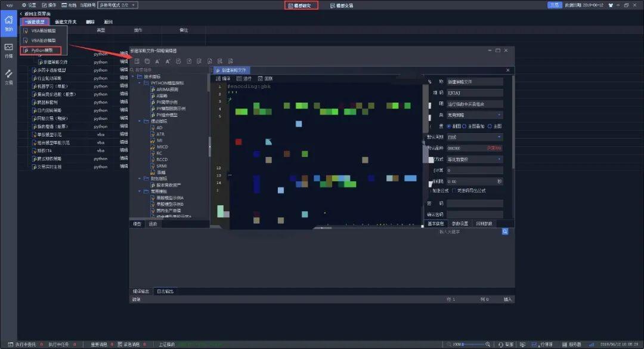Click 编辑 link in 交易实时主推 row
This screenshot has width=644, height=349.
(123, 166)
